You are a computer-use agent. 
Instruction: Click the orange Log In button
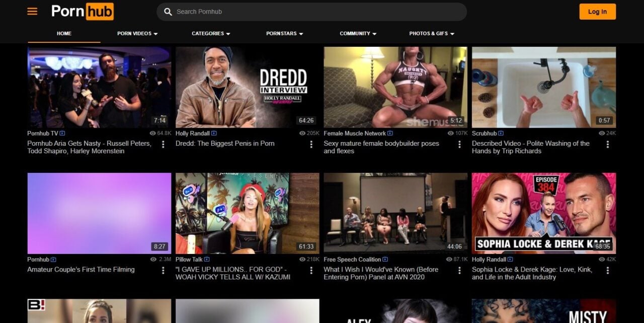pyautogui.click(x=597, y=12)
